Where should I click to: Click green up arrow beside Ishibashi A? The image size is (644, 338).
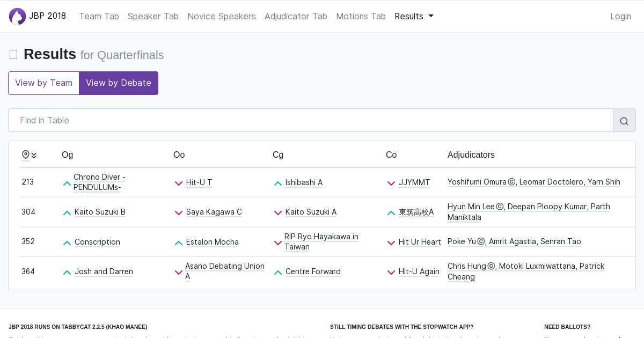click(278, 183)
